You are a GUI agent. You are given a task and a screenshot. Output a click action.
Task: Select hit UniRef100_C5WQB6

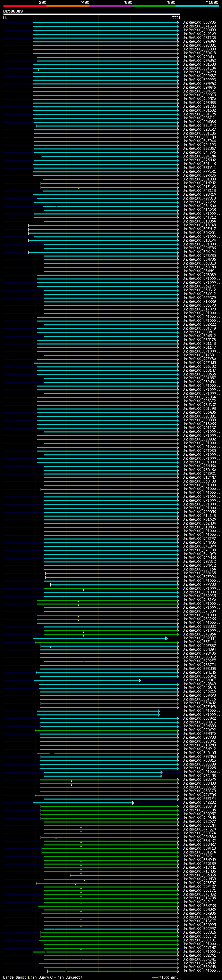(199, 122)
